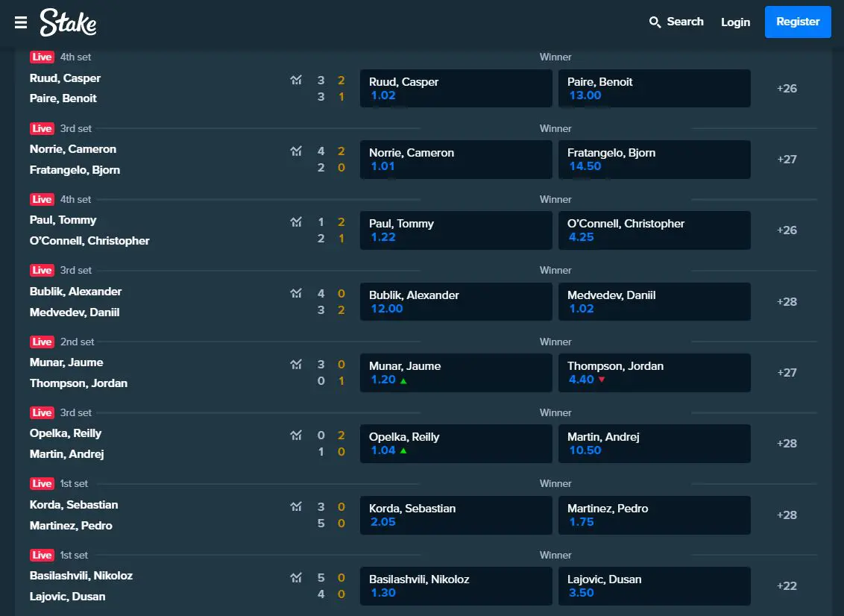Open stats icon for Bublik vs Medvedev
The height and width of the screenshot is (616, 844).
(296, 294)
